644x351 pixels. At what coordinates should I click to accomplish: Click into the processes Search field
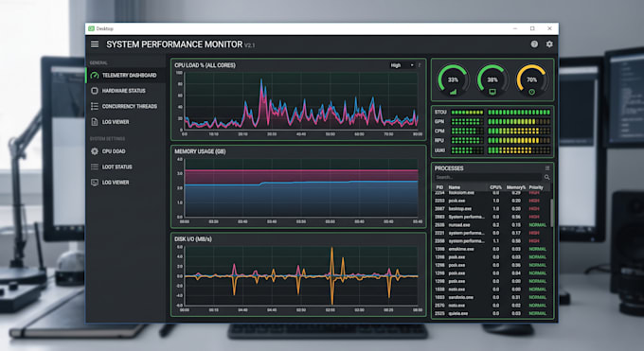pos(488,177)
